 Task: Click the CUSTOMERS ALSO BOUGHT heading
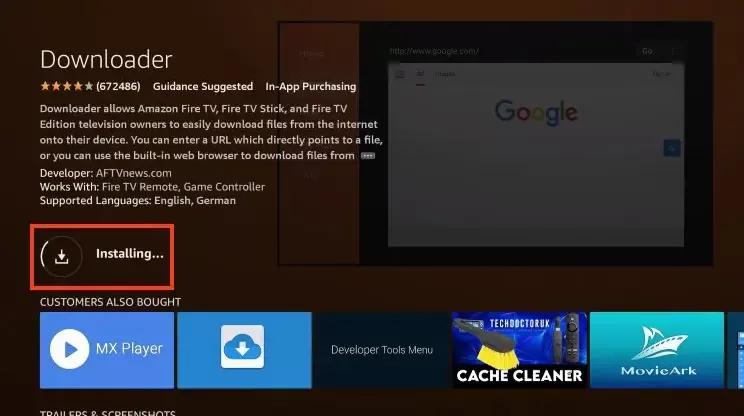pyautogui.click(x=110, y=302)
